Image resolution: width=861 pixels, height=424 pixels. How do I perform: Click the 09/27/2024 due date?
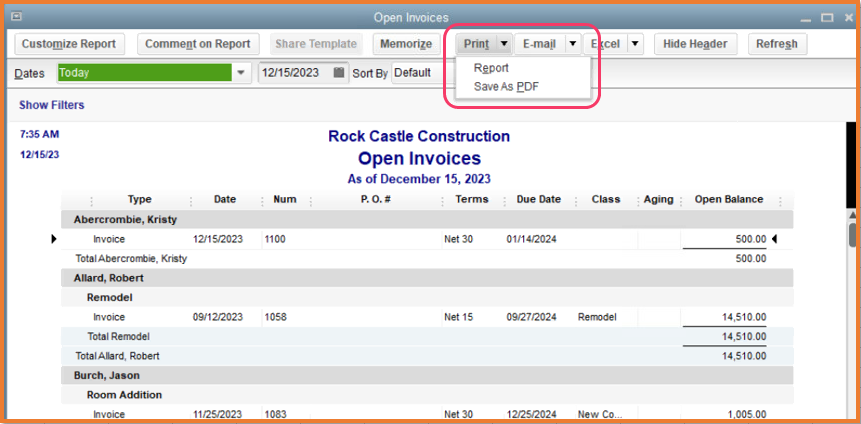point(532,317)
